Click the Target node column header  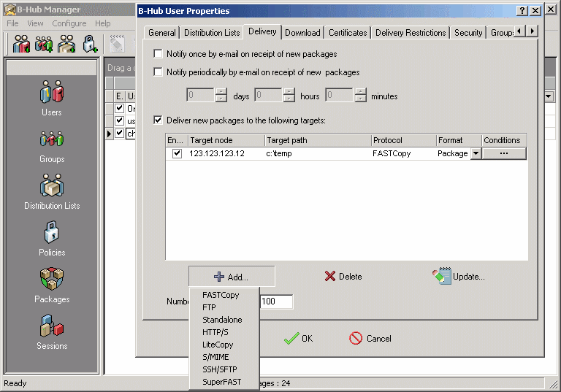[226, 140]
